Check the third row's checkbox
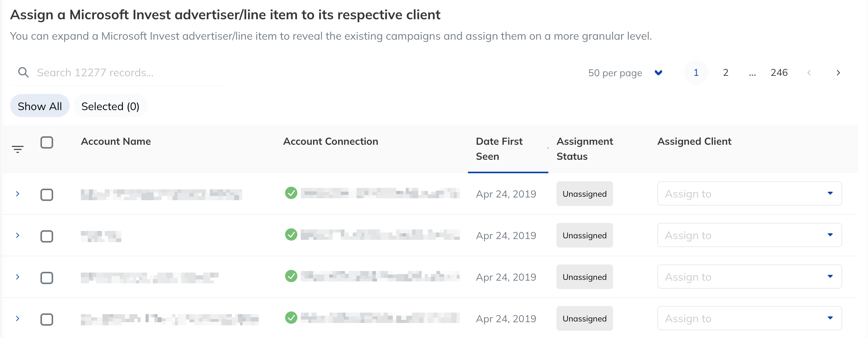Viewport: 868px width, 338px height. click(x=47, y=278)
